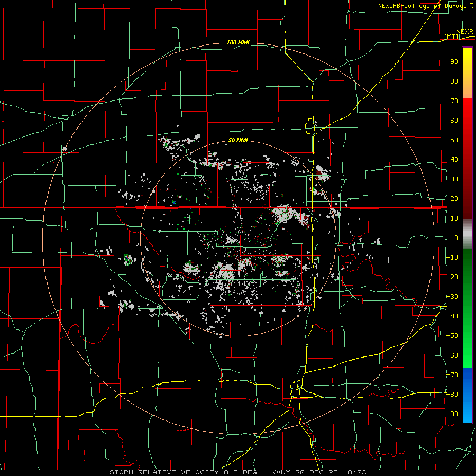Click the -60 scale value

point(452,355)
